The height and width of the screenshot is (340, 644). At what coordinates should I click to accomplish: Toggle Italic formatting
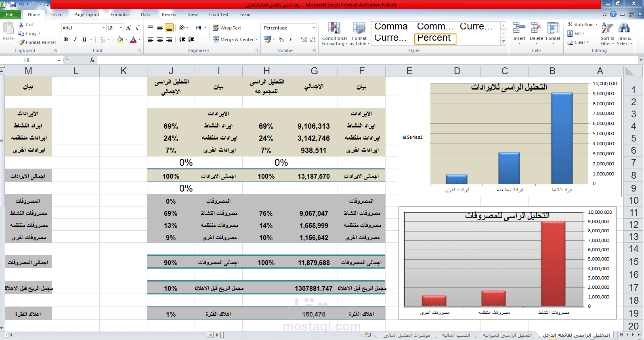(75, 40)
